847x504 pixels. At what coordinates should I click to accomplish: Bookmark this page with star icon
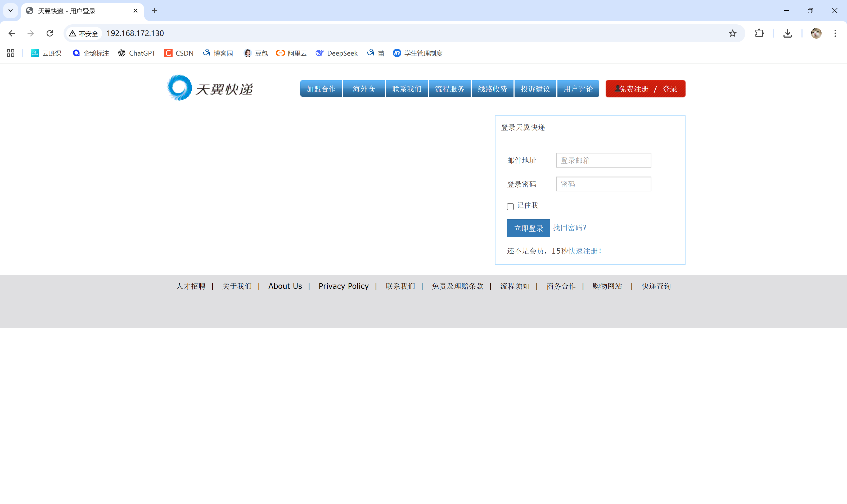[x=733, y=33]
